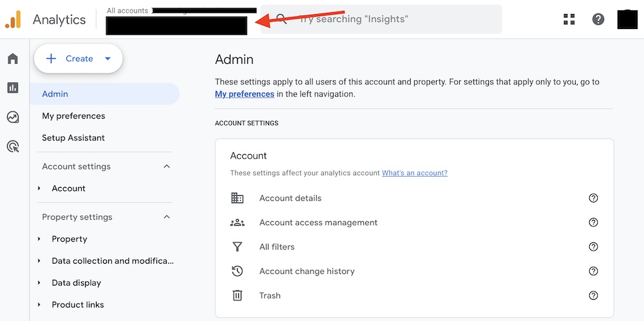The image size is (644, 321).
Task: Follow the My preferences link in description
Action: (x=244, y=94)
